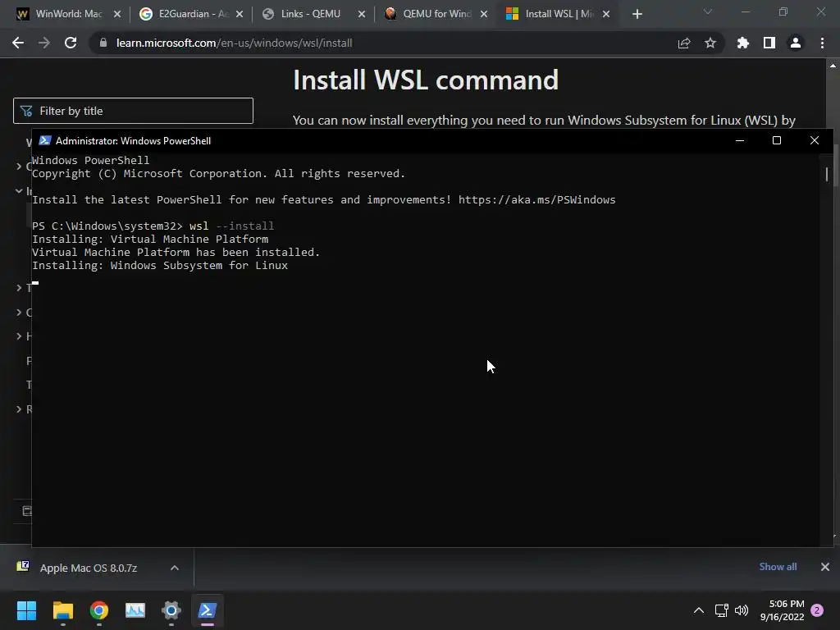Viewport: 840px width, 630px height.
Task: Click text 'Virtual Machine Platform has been installed.'
Action: pyautogui.click(x=176, y=252)
